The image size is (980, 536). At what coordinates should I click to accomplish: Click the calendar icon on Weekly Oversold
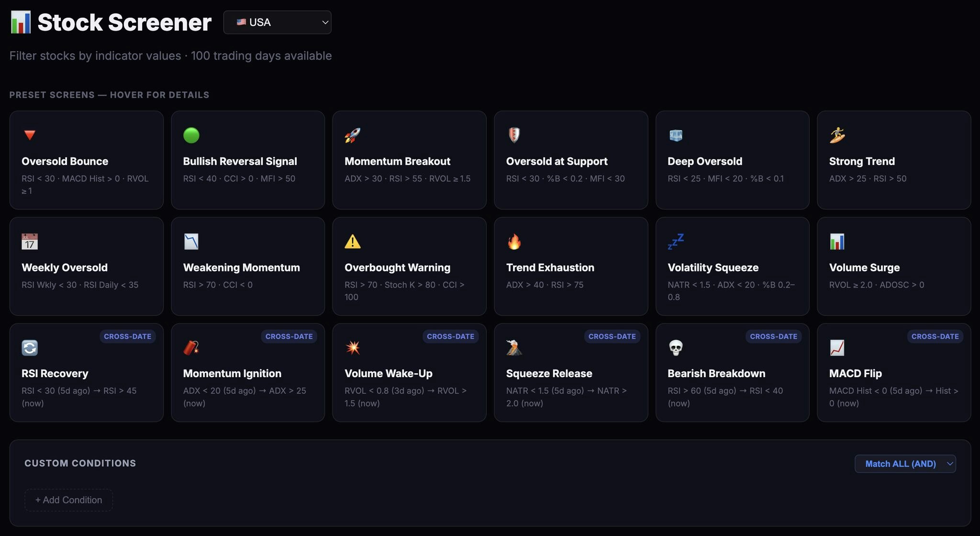point(30,242)
